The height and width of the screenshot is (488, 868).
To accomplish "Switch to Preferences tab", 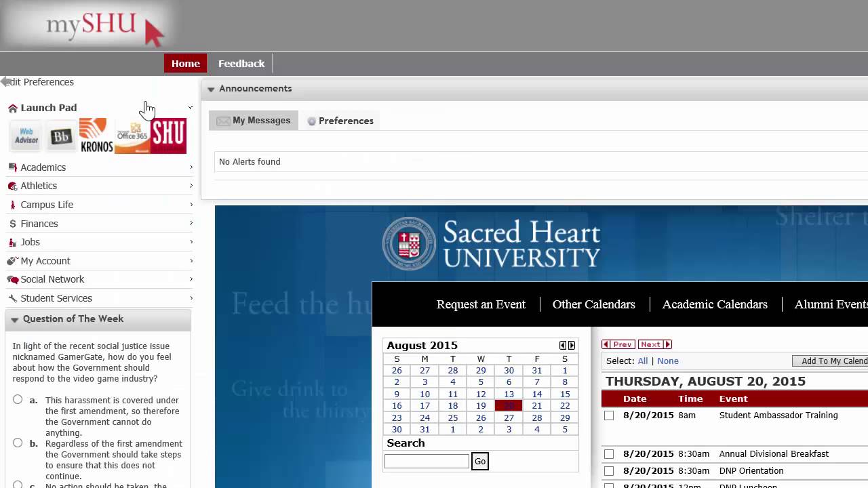I will (340, 121).
